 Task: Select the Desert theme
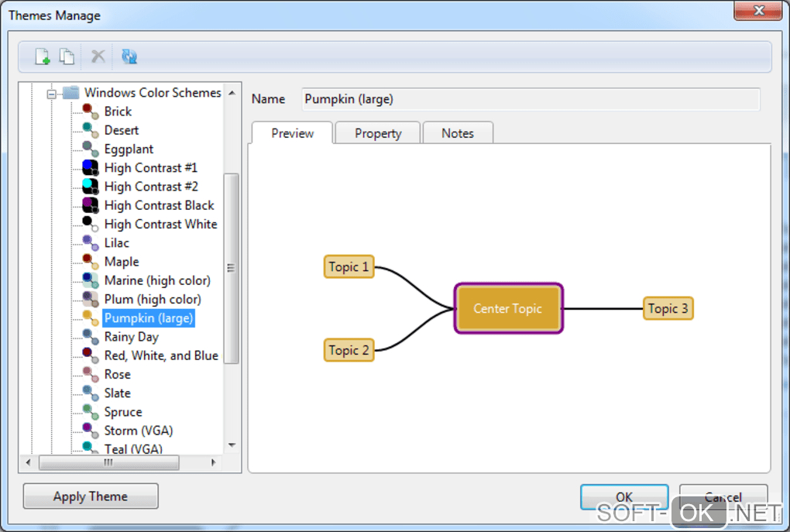(122, 130)
